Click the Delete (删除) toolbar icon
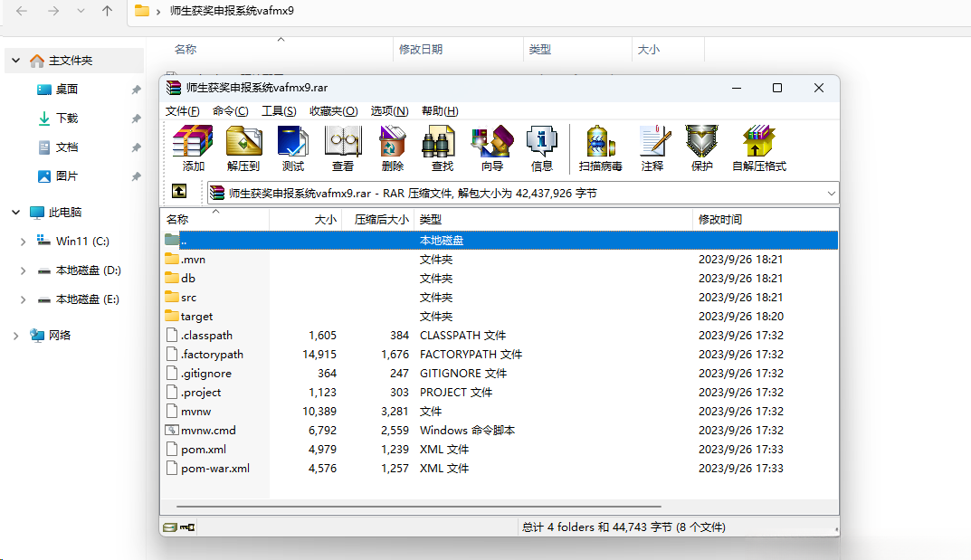The width and height of the screenshot is (971, 560). pyautogui.click(x=393, y=147)
